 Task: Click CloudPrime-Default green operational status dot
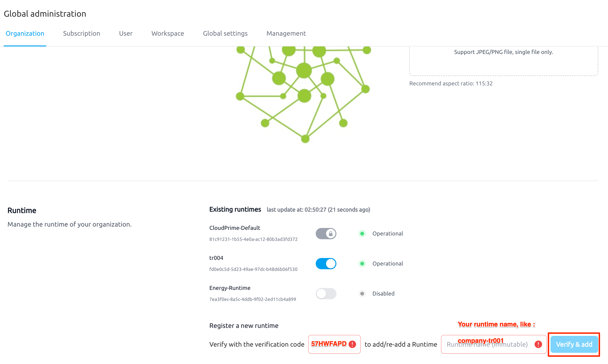point(362,234)
